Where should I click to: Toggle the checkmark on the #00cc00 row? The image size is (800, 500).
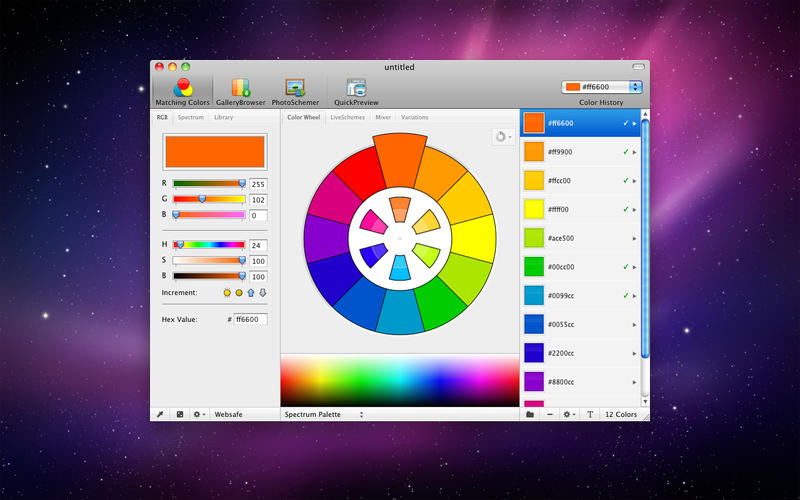tap(625, 267)
